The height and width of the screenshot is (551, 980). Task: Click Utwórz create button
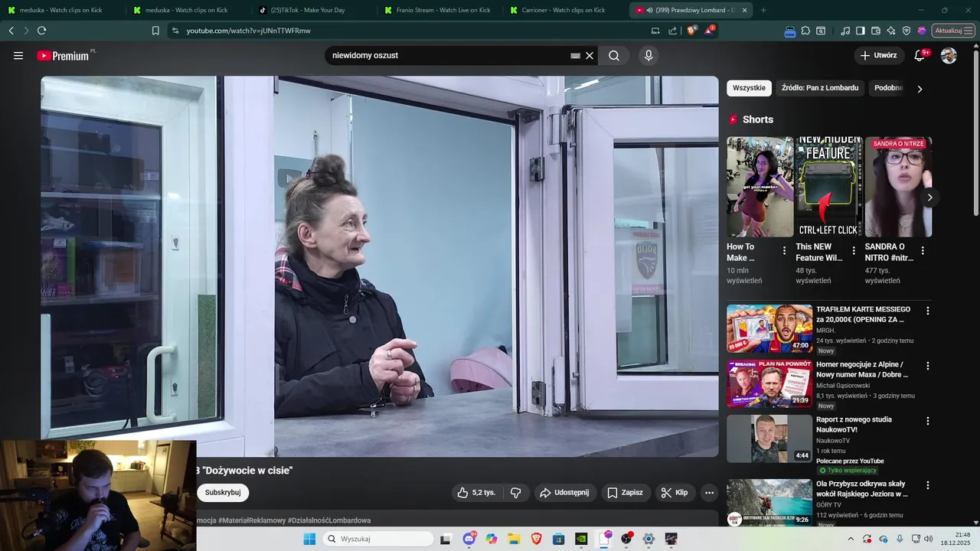(x=878, y=56)
